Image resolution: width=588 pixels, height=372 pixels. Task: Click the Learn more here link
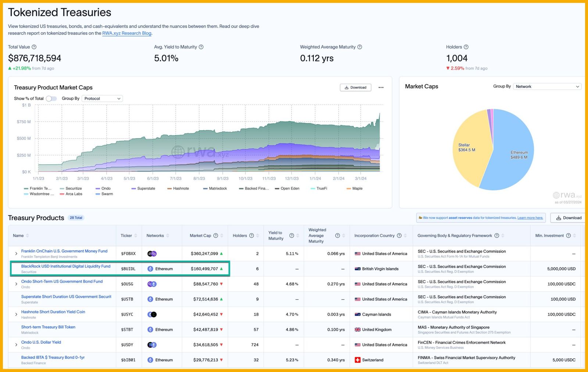(530, 218)
